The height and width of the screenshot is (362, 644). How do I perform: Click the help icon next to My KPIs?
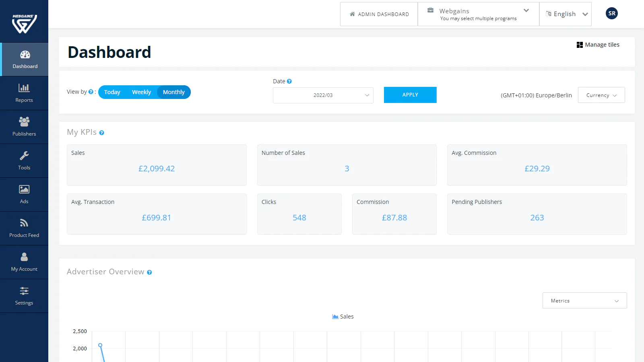point(102,133)
